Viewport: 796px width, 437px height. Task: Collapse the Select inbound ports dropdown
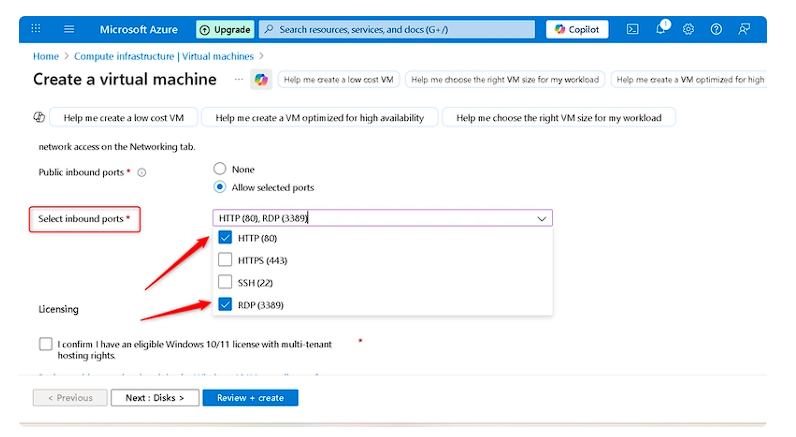coord(542,218)
